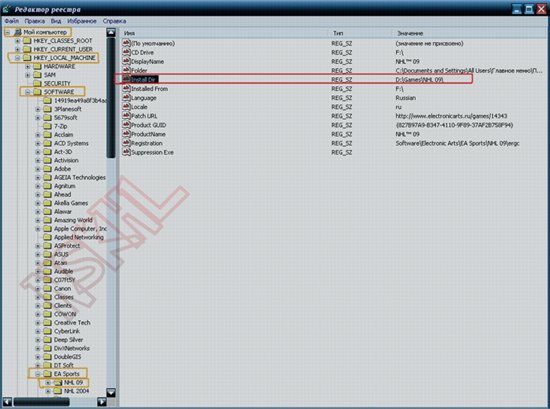This screenshot has width=550, height=409.
Task: Click the ASUS folder icon
Action: tap(47, 254)
